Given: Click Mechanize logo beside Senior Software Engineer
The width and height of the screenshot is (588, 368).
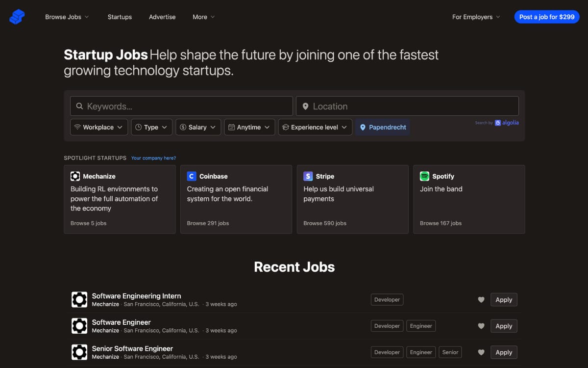Looking at the screenshot, I should [79, 352].
